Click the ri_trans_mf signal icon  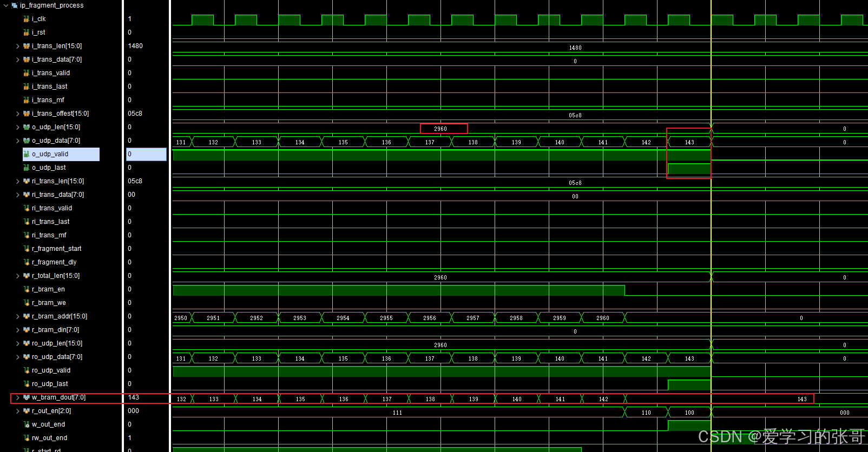click(x=27, y=235)
